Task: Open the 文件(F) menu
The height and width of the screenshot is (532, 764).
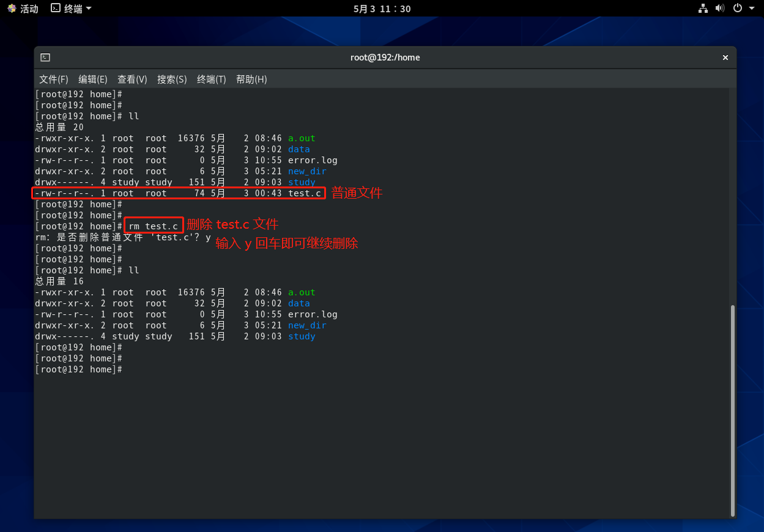Action: [54, 79]
